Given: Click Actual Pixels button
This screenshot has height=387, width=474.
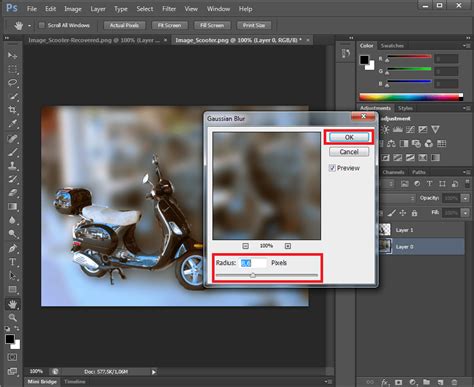Looking at the screenshot, I should [124, 25].
